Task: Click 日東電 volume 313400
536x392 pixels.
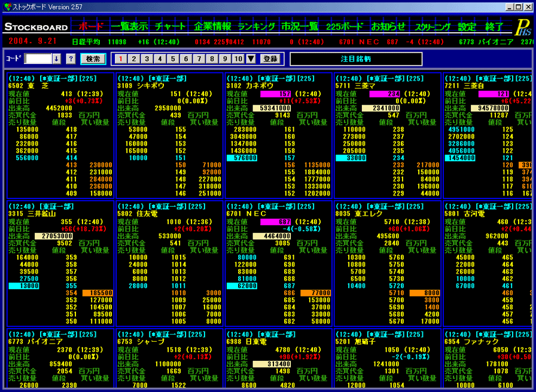Action: point(272,365)
